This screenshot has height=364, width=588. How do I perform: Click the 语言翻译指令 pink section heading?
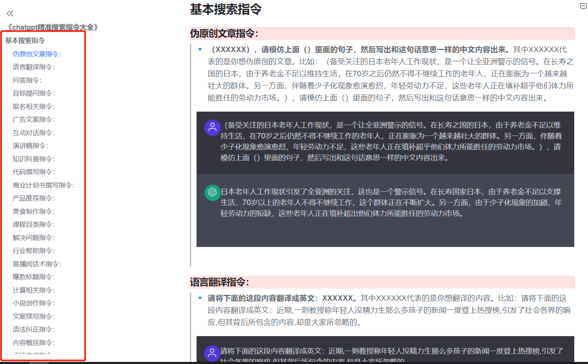tap(219, 282)
